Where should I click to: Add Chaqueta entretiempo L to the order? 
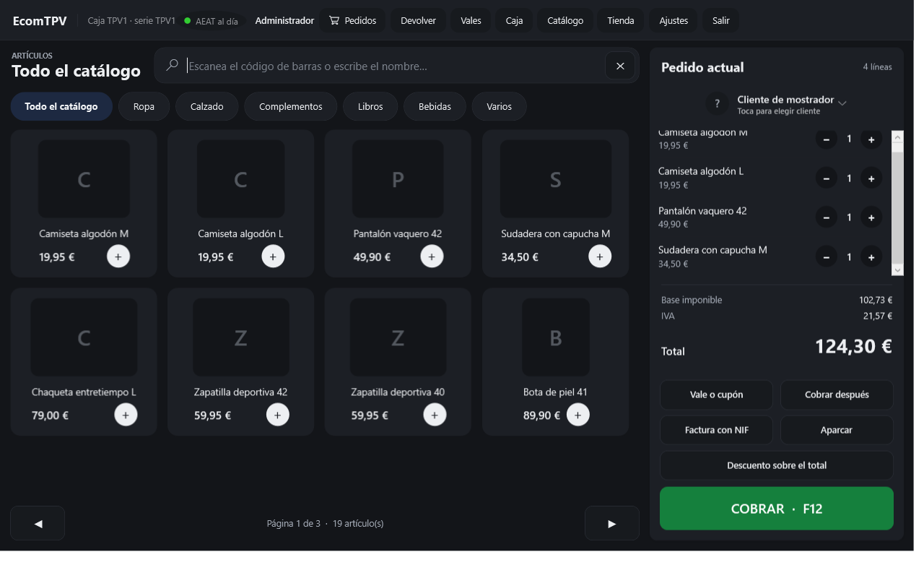click(126, 415)
